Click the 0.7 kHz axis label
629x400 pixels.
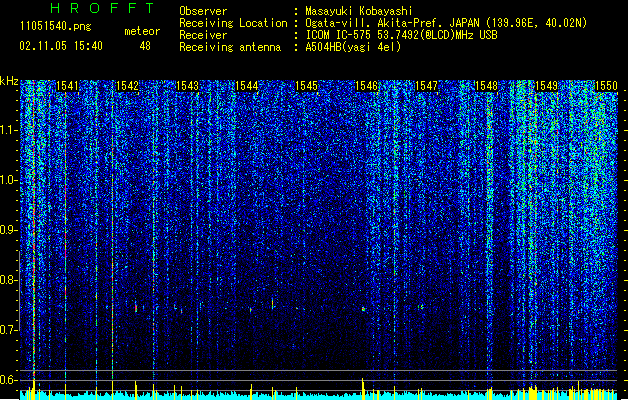9,330
